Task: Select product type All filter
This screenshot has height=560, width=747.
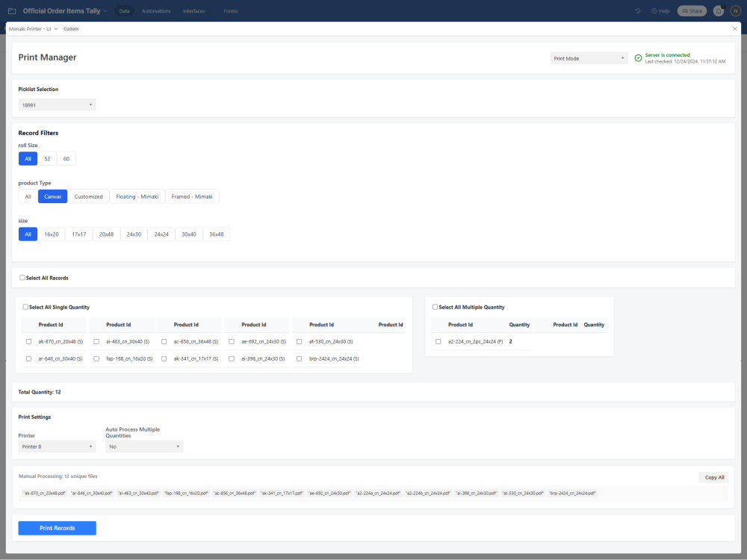Action: (x=28, y=196)
